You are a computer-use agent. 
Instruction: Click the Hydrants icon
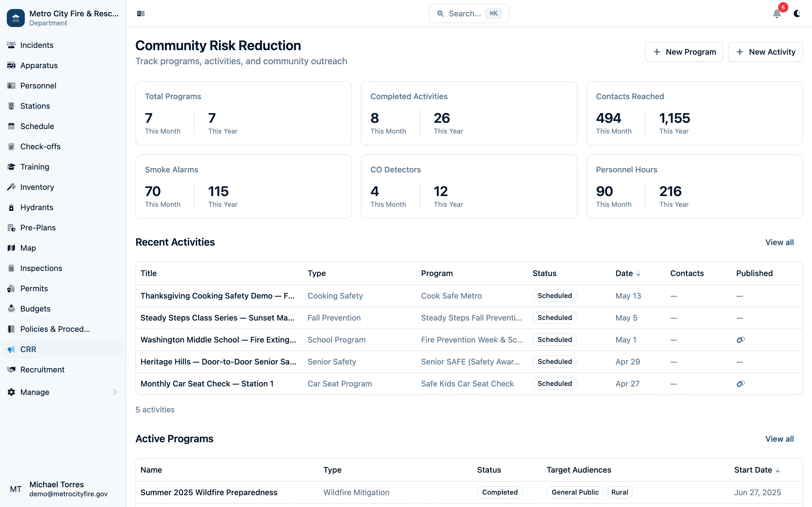[11, 207]
